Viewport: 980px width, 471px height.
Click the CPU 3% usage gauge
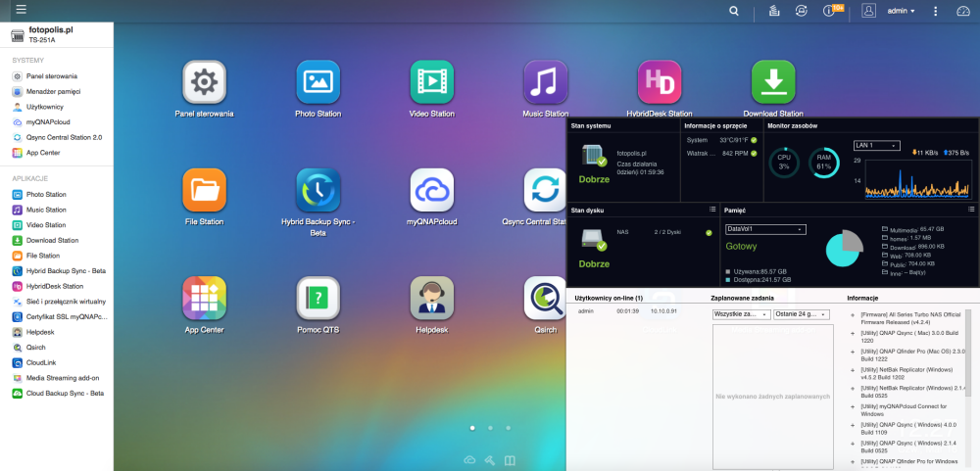pyautogui.click(x=784, y=163)
